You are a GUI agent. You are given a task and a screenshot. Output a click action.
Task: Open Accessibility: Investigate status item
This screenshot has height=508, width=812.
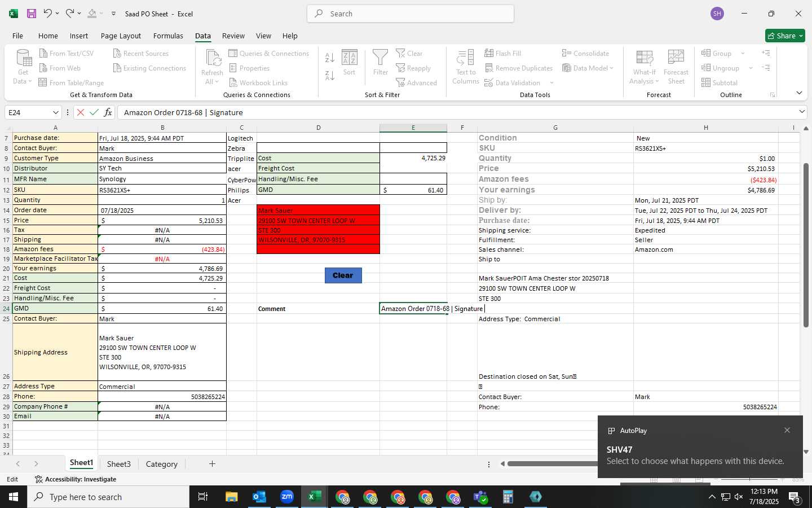(x=76, y=479)
